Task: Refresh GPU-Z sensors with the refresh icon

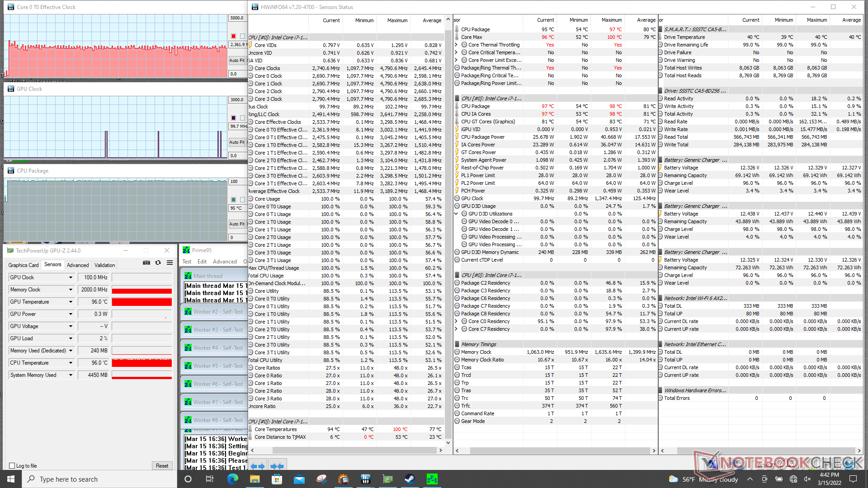Action: 158,263
